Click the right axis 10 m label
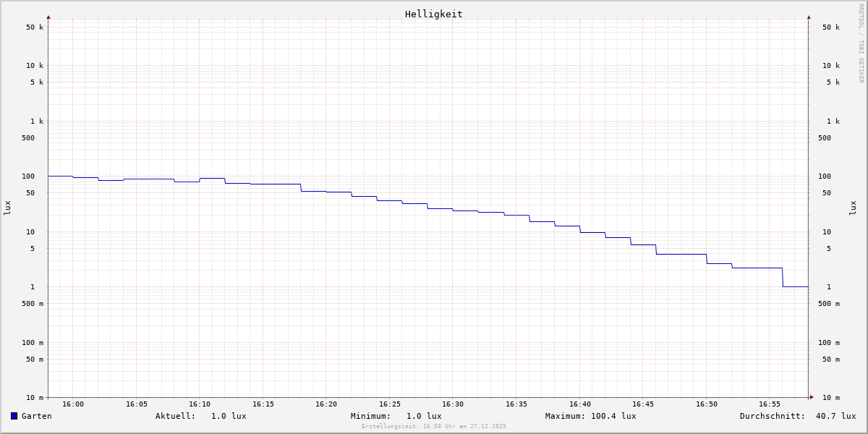The width and height of the screenshot is (868, 434). (x=831, y=398)
